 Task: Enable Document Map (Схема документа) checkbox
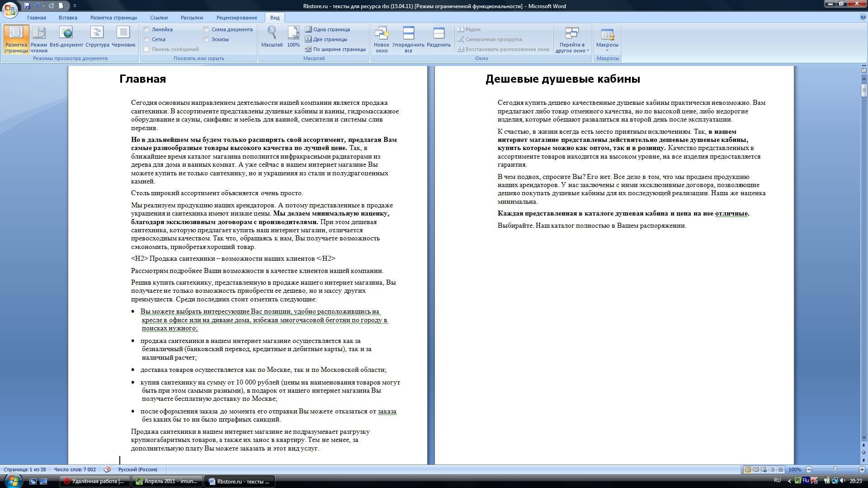(206, 29)
